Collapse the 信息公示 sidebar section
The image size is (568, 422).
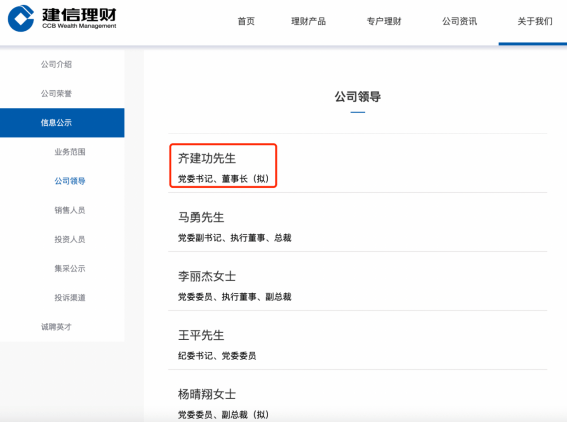62,122
